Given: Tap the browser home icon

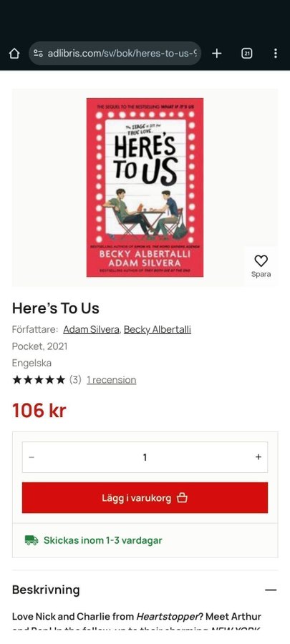Looking at the screenshot, I should (14, 54).
